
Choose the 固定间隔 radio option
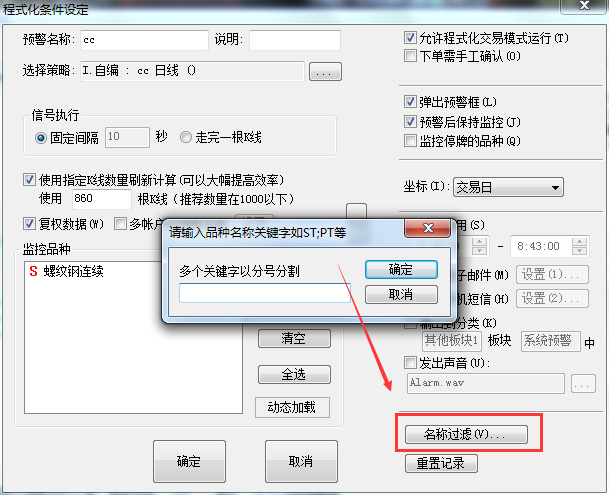pyautogui.click(x=41, y=138)
